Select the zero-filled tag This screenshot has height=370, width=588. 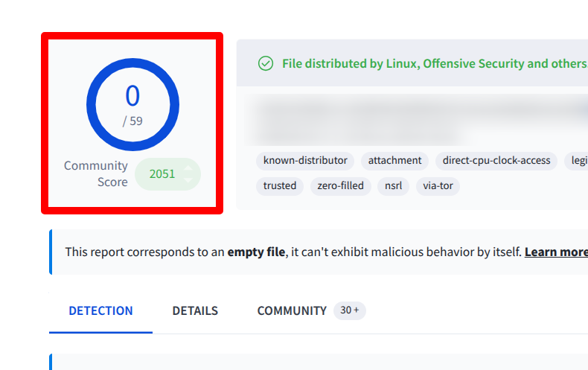(x=340, y=186)
